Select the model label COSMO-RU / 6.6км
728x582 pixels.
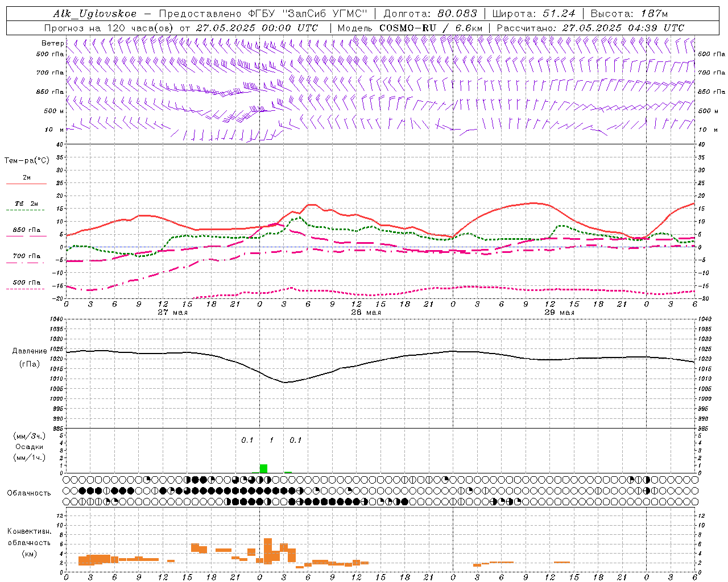tap(431, 28)
